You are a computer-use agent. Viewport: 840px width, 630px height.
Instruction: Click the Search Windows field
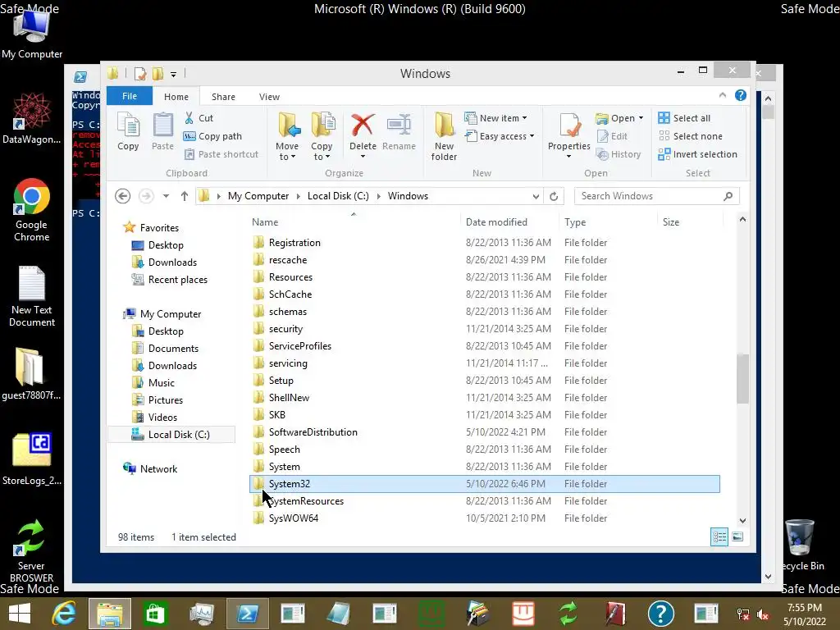(648, 196)
